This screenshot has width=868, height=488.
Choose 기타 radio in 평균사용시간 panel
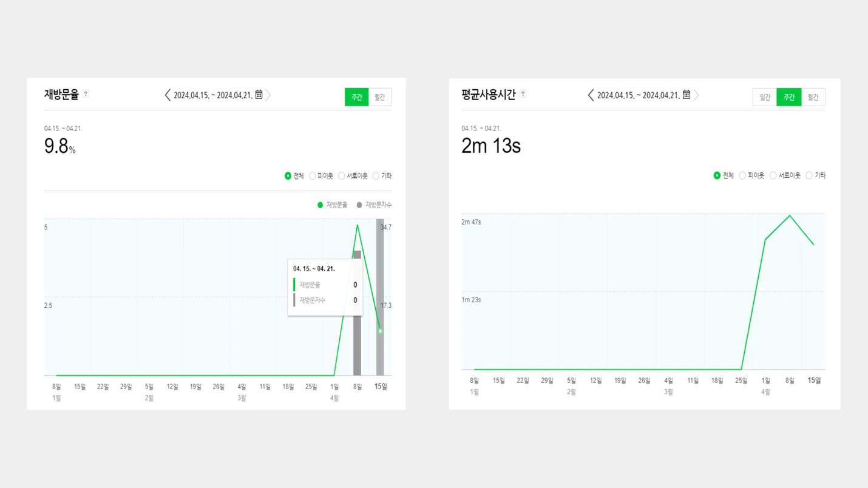[x=809, y=175]
